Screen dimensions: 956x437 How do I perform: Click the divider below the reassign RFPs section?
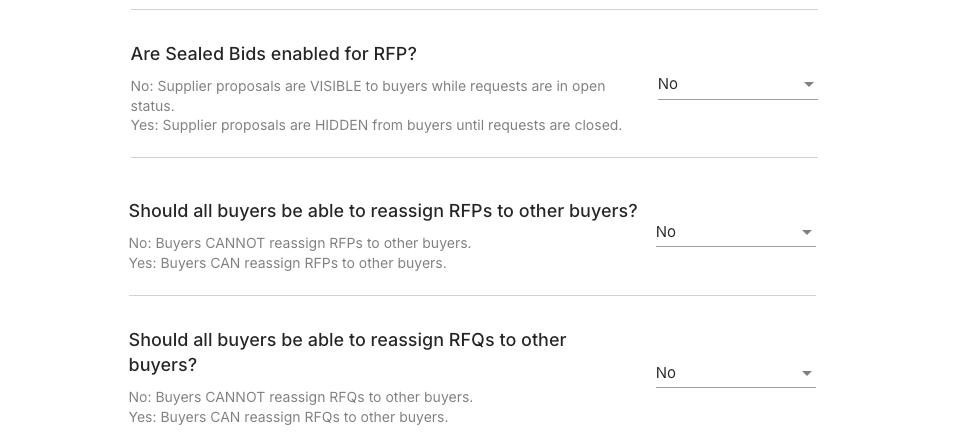coord(472,296)
